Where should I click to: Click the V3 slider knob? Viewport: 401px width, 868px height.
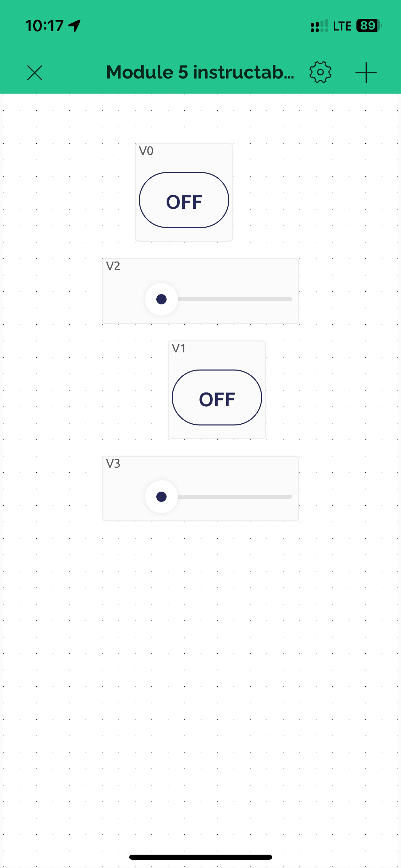pos(161,497)
